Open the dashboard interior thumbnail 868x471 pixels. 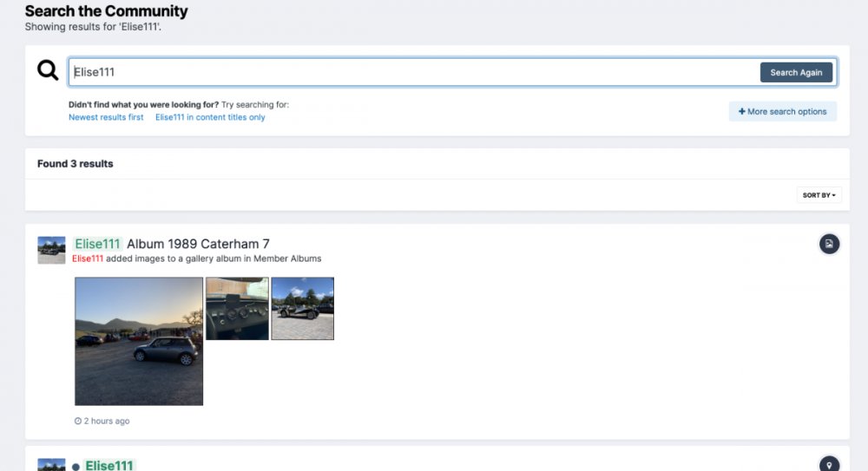237,308
